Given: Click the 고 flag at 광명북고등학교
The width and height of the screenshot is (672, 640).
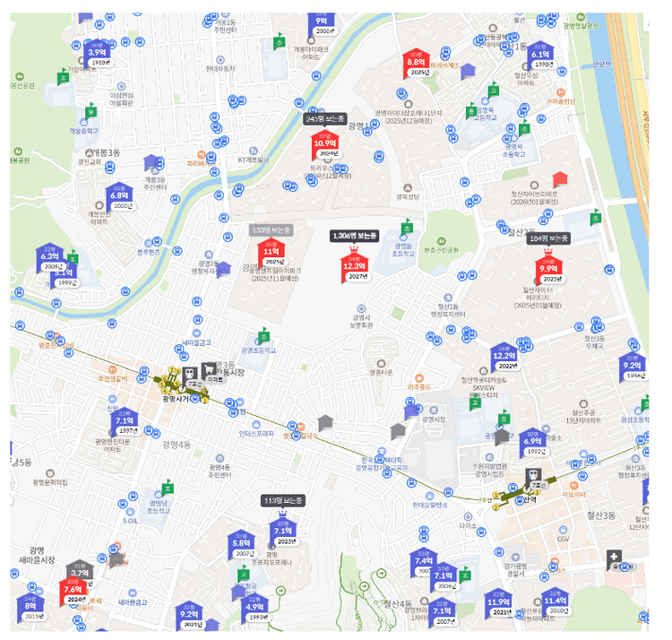Looking at the screenshot, I should tap(494, 89).
